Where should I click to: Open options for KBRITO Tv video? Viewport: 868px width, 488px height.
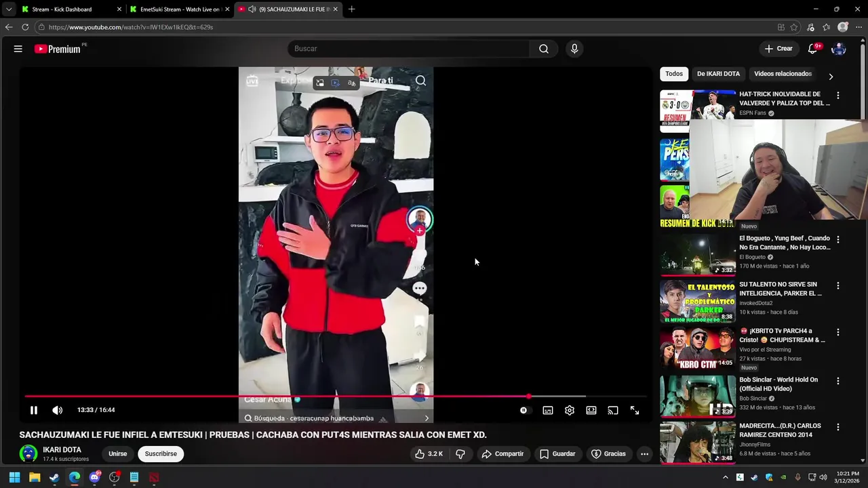838,332
